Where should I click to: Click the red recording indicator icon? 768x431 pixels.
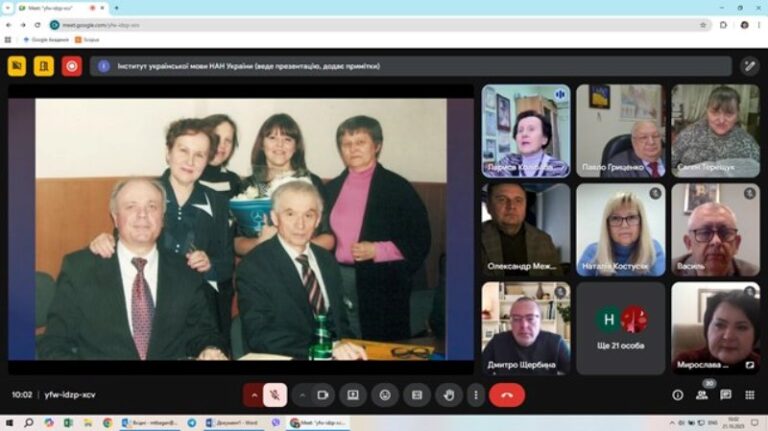click(x=71, y=66)
